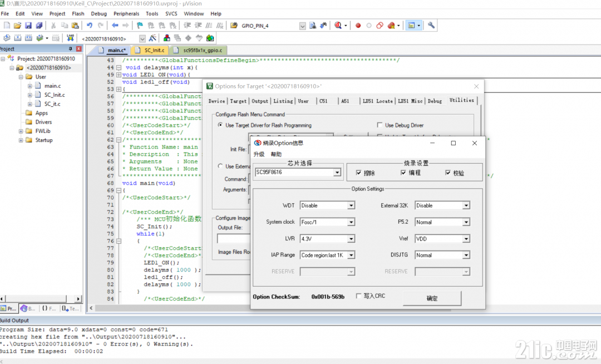Select main.c in the project tree
The height and width of the screenshot is (364, 601).
tap(52, 86)
